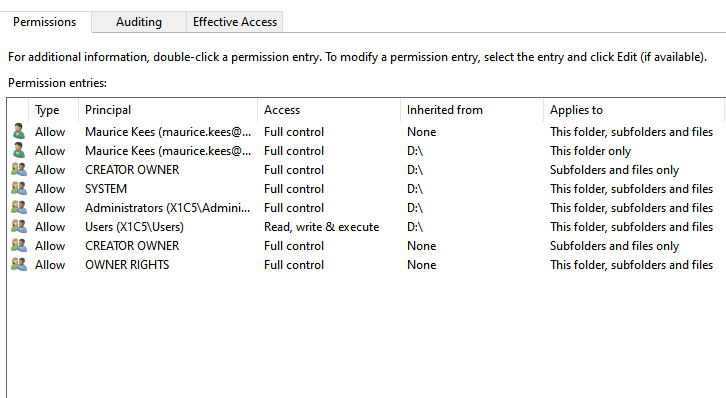Click the Inherited from column header

click(x=472, y=110)
